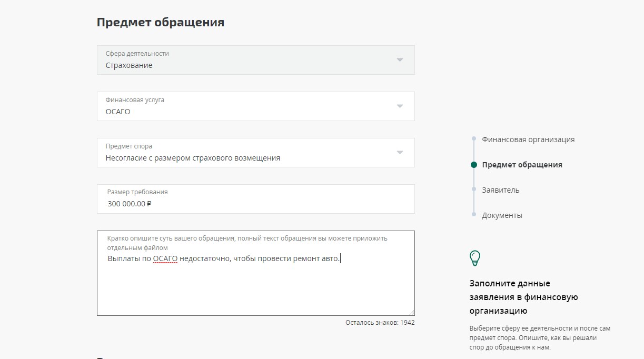Image resolution: width=644 pixels, height=359 pixels.
Task: Click the active green step dot
Action: coord(474,165)
